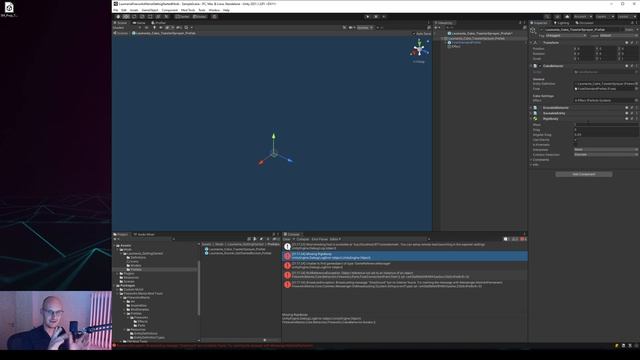Open the Layout dropdown in top toolbar
This screenshot has height=360, width=640.
click(x=626, y=17)
